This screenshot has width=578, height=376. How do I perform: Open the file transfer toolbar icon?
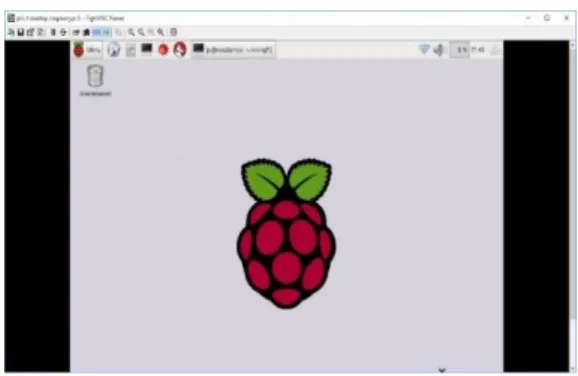click(118, 32)
